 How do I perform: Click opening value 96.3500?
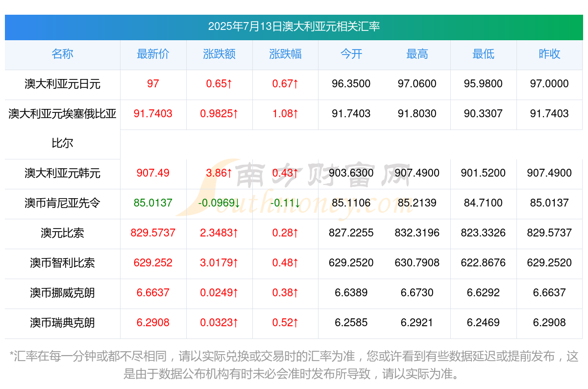tap(351, 84)
